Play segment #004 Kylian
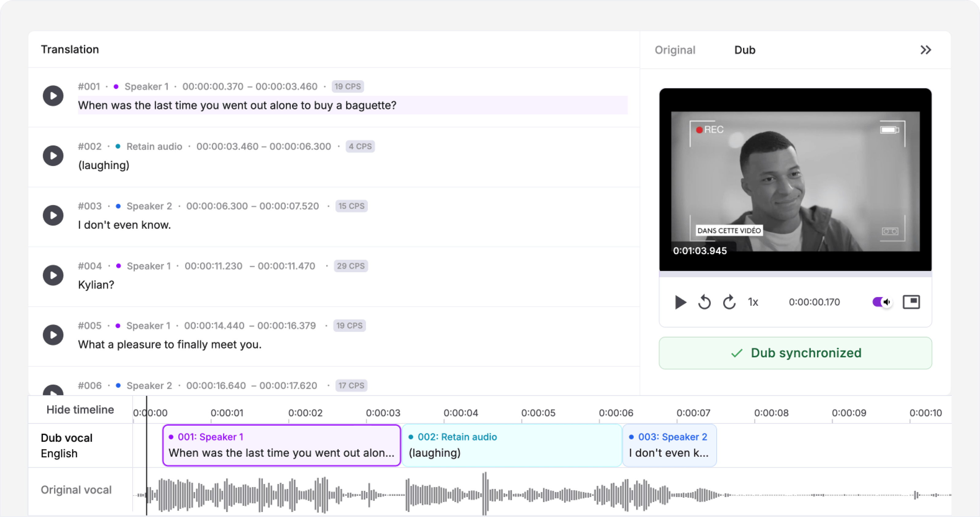Image resolution: width=980 pixels, height=517 pixels. (x=53, y=275)
